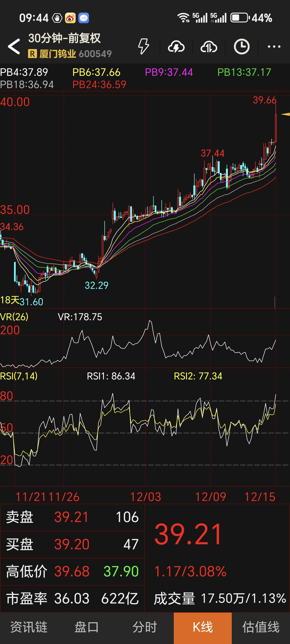Tap the 高低价 row
Image resolution: width=290 pixels, height=644 pixels.
pyautogui.click(x=72, y=571)
